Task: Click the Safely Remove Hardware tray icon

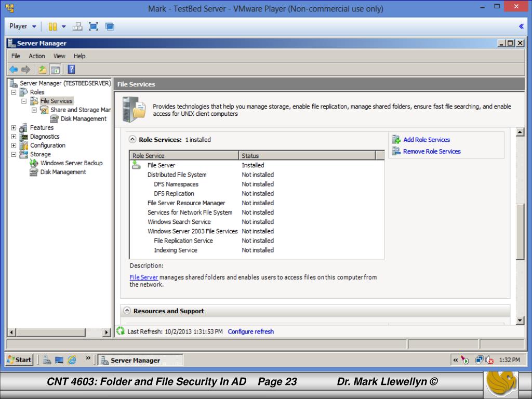Action: pyautogui.click(x=465, y=360)
